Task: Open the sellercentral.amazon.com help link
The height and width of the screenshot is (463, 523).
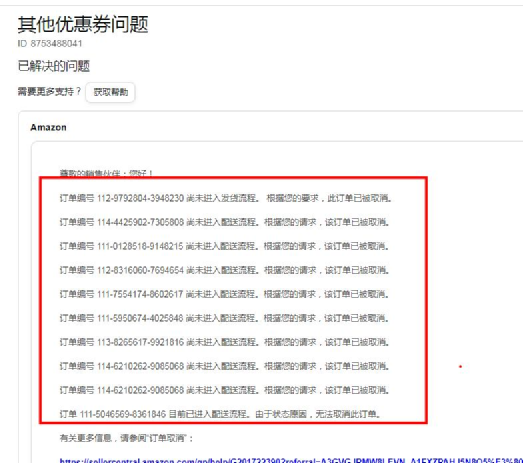Action: pyautogui.click(x=291, y=461)
